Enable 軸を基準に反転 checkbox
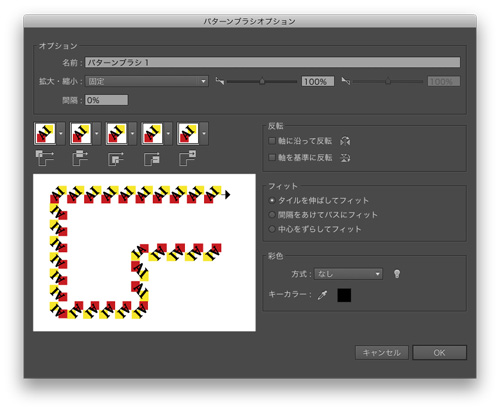Image resolution: width=500 pixels, height=411 pixels. point(272,157)
